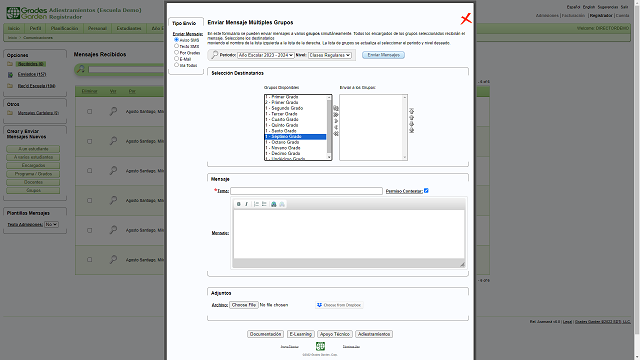Insert numbered list in message editor
Image resolution: width=640 pixels, height=360 pixels.
(x=256, y=204)
